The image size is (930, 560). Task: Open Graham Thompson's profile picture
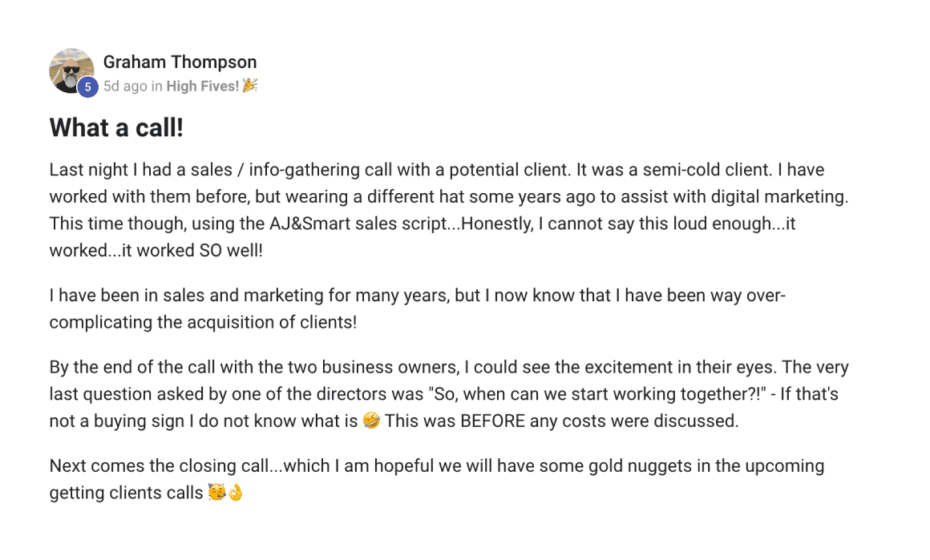point(71,71)
